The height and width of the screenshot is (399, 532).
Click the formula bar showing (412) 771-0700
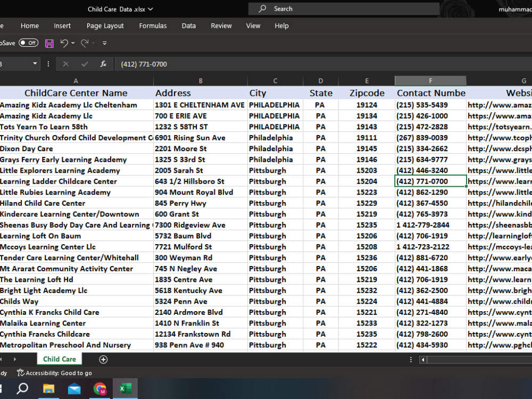coord(323,64)
